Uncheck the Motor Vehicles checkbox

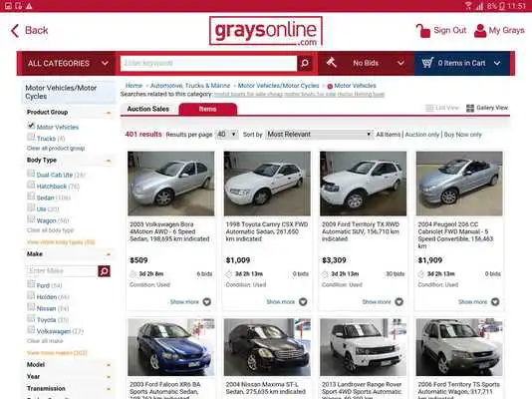(x=31, y=126)
